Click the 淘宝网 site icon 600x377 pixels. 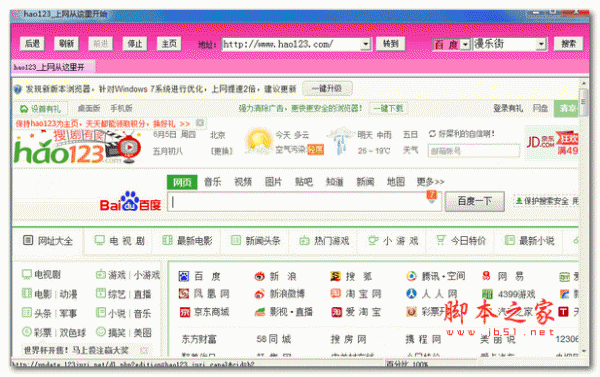[x=336, y=294]
